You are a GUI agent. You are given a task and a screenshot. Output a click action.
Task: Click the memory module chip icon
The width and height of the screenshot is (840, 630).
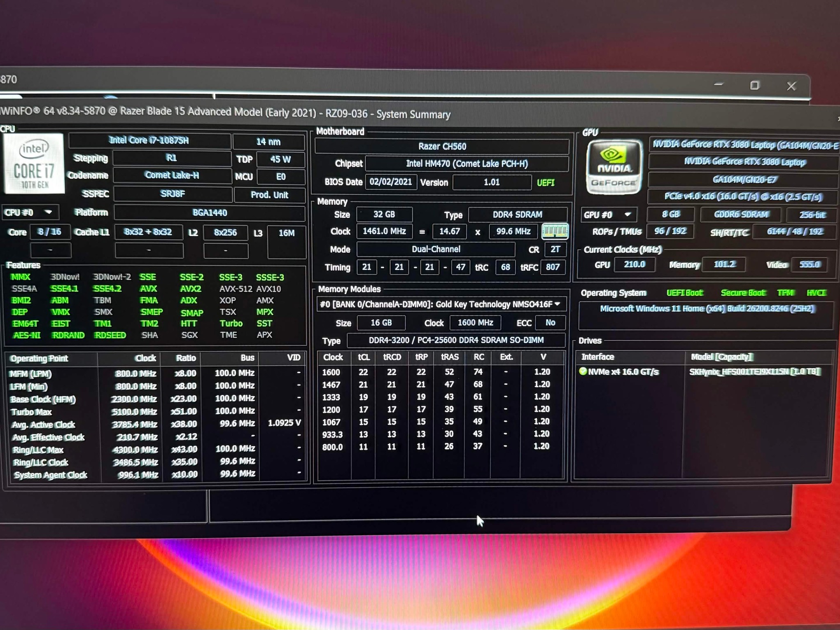tap(555, 231)
